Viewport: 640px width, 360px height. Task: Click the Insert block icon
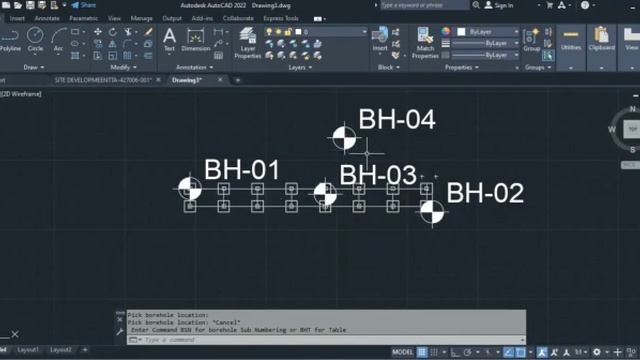(x=380, y=39)
